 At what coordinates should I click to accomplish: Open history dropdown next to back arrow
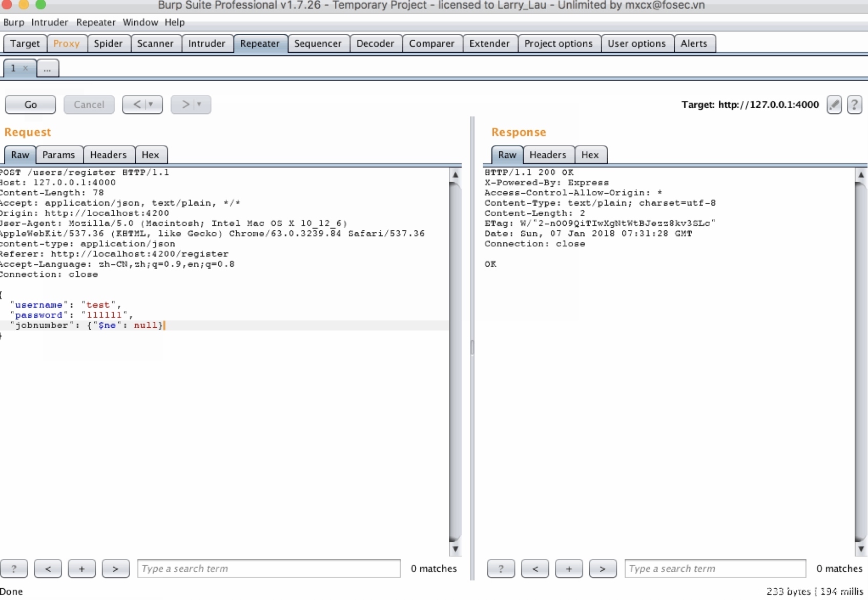click(x=151, y=104)
